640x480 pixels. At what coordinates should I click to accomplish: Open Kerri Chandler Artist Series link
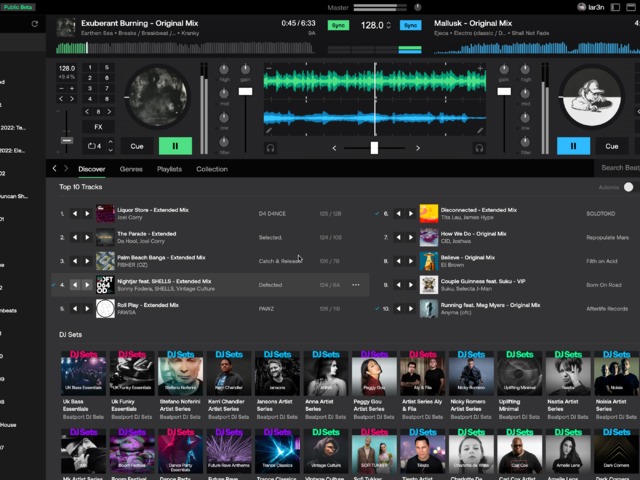coord(227,405)
